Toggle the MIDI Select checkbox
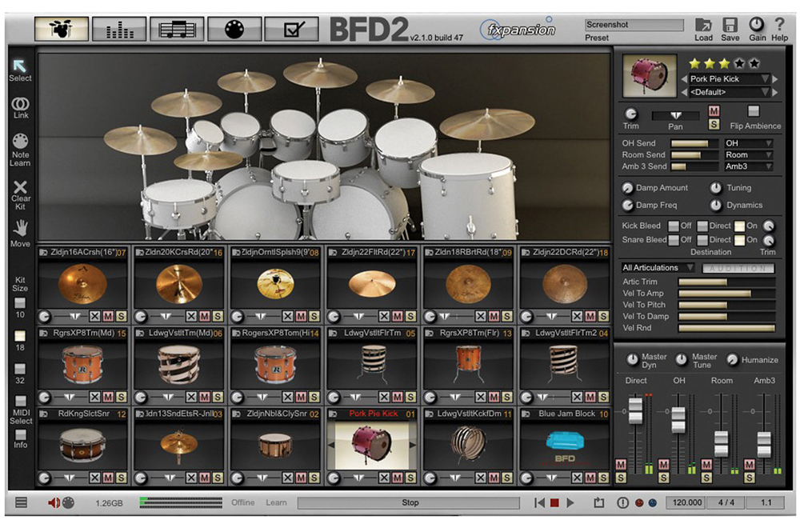The width and height of the screenshot is (800, 532). (21, 401)
